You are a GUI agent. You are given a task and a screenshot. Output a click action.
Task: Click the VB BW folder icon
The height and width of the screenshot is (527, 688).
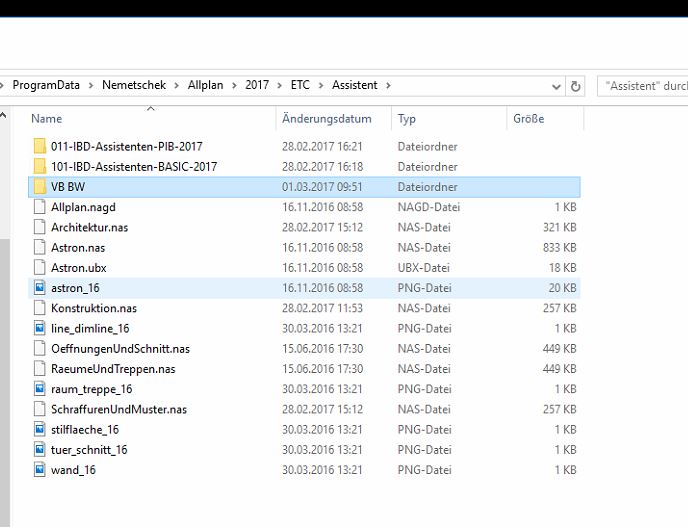pyautogui.click(x=40, y=187)
